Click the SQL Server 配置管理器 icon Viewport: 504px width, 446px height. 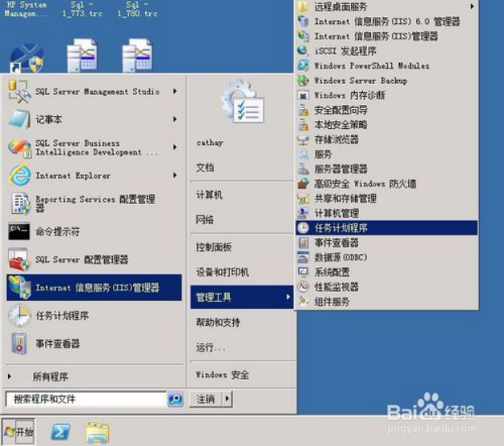(19, 260)
